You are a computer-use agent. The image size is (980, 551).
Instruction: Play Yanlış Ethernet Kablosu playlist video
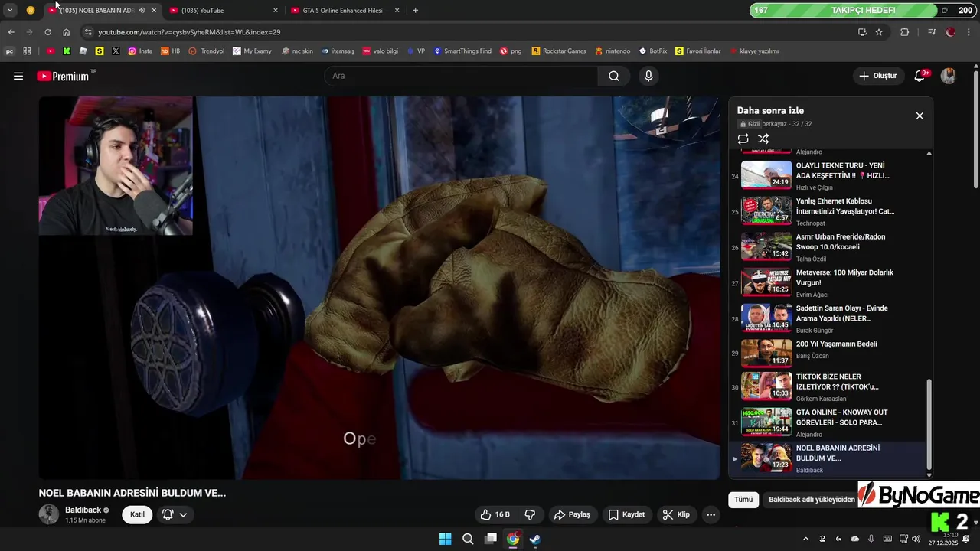tap(828, 211)
